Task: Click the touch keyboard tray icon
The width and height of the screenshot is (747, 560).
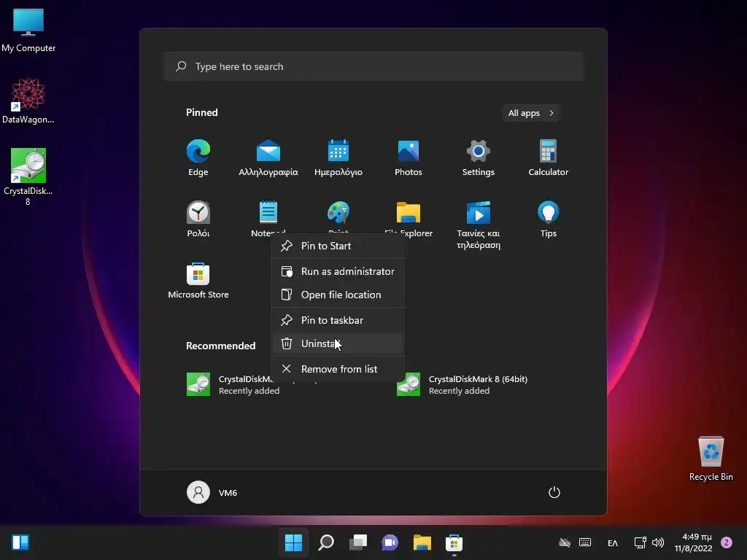Action: tap(585, 542)
